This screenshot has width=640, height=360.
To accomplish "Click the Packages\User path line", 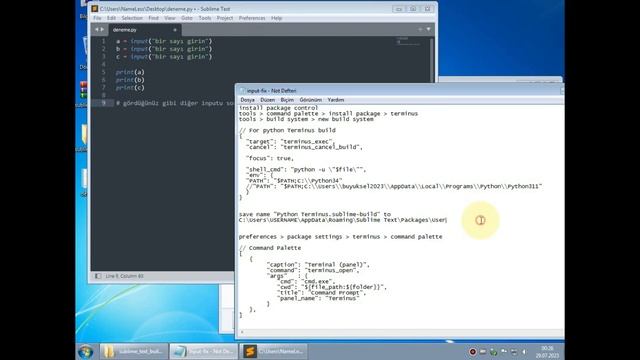I will pyautogui.click(x=343, y=220).
